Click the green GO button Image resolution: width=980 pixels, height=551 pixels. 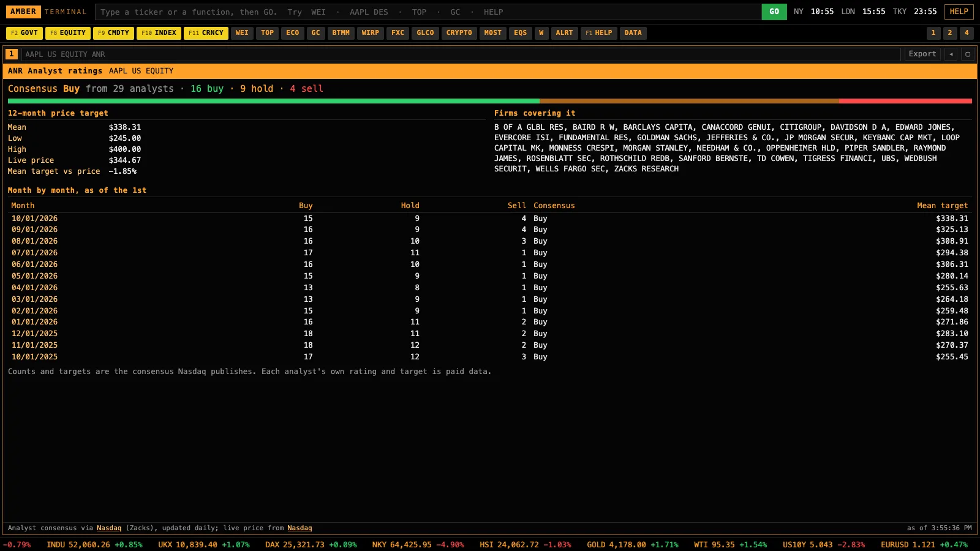[774, 12]
